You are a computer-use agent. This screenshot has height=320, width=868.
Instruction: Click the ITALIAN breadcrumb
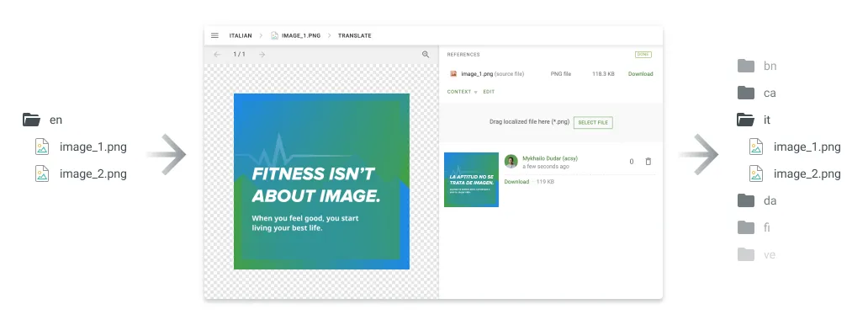click(241, 35)
